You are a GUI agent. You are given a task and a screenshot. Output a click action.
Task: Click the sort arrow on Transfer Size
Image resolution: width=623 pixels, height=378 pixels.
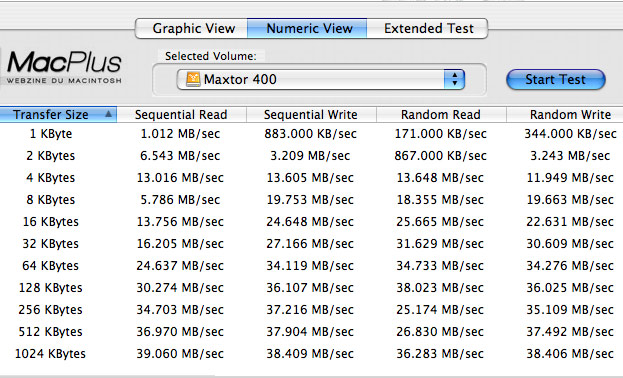pos(108,114)
